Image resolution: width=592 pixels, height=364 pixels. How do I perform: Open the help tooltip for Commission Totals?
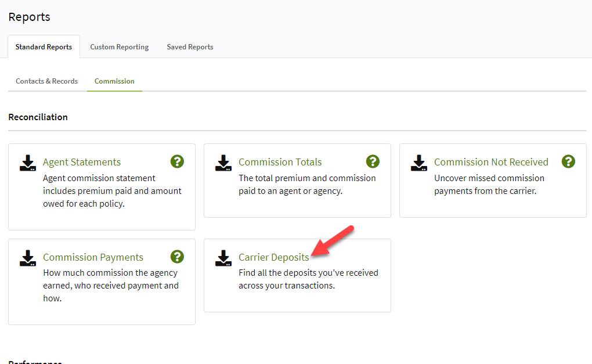(373, 161)
